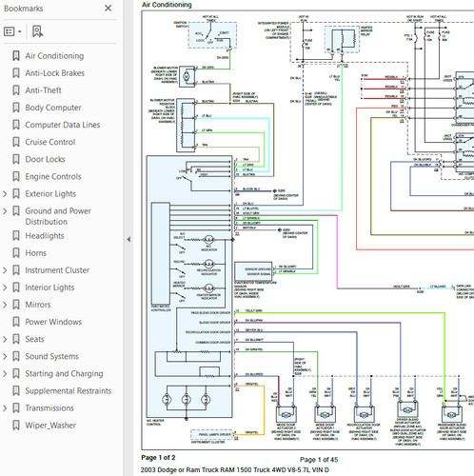Open the Exterior Lights bookmark
The width and height of the screenshot is (474, 476).
50,193
